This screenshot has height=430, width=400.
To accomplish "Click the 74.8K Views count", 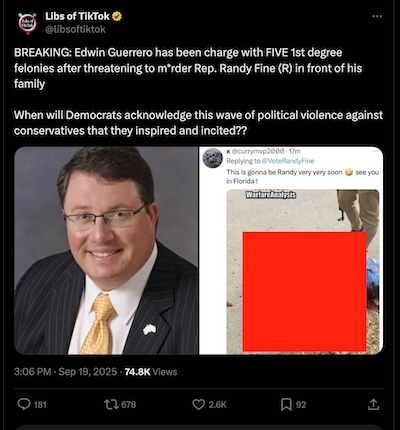I will point(151,372).
